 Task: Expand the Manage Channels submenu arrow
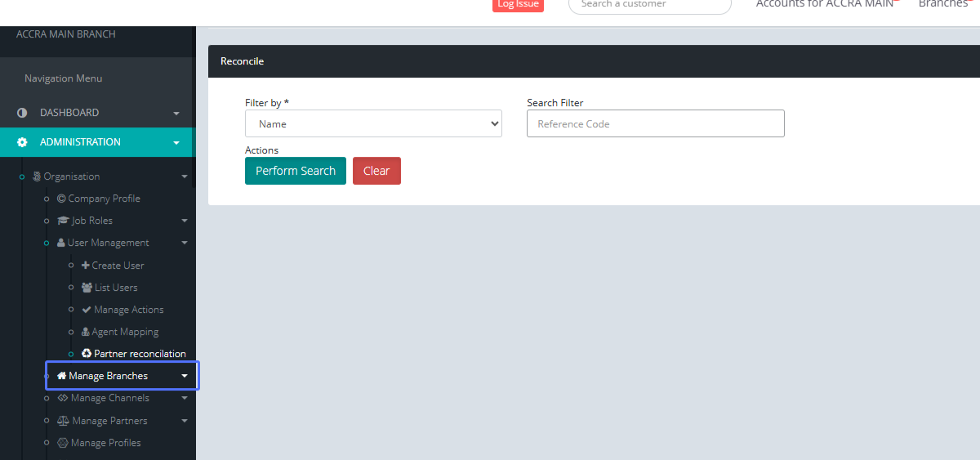(x=185, y=399)
